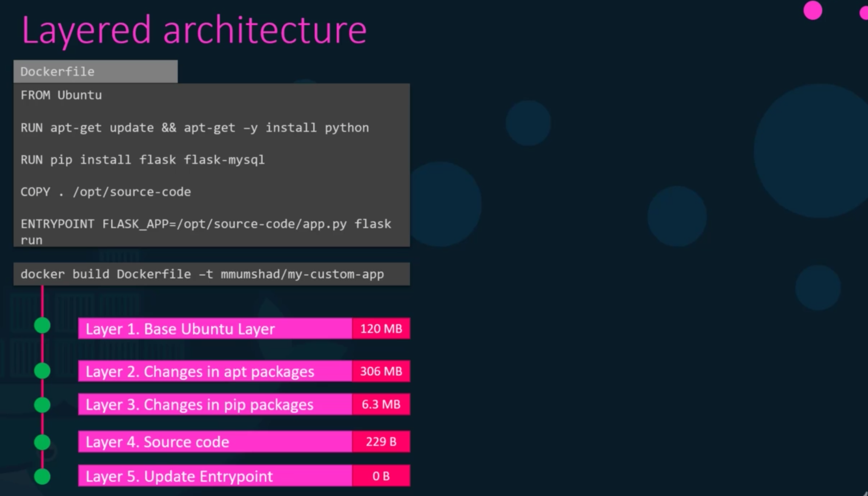Click the 120 MB size label
This screenshot has width=868, height=496.
pyautogui.click(x=381, y=329)
